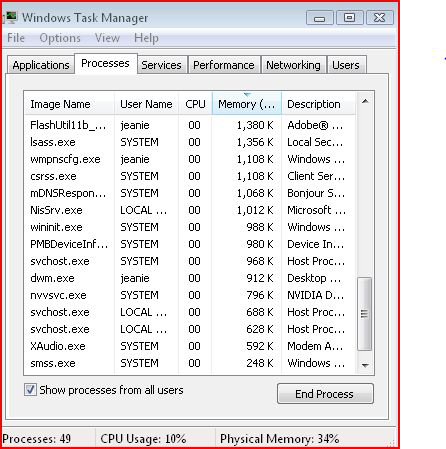The image size is (446, 449).
Task: Switch to the Applications tab
Action: click(x=41, y=65)
